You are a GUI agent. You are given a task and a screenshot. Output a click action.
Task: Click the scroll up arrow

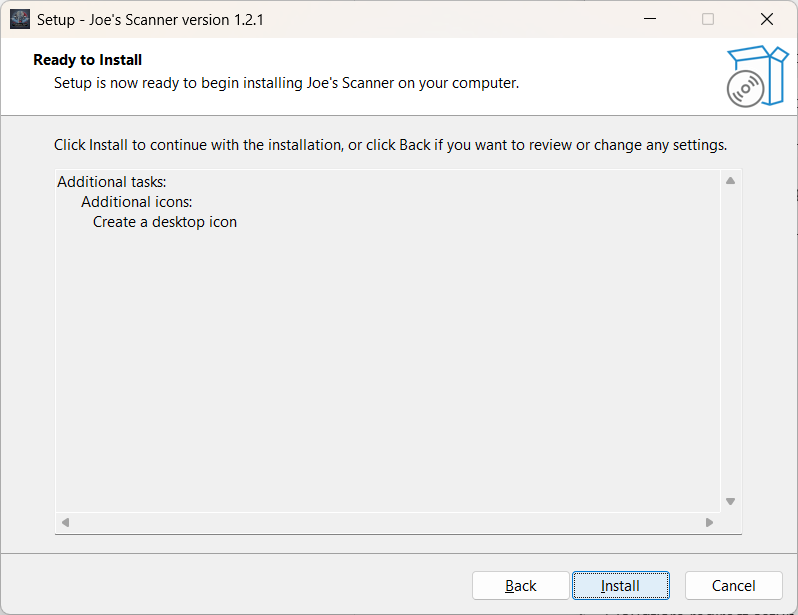730,181
